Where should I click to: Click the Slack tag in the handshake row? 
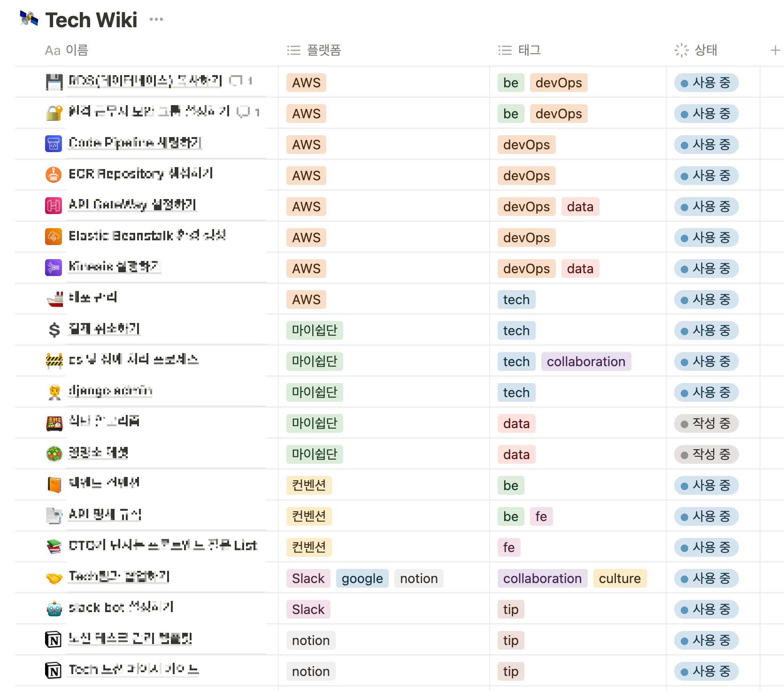tap(308, 578)
